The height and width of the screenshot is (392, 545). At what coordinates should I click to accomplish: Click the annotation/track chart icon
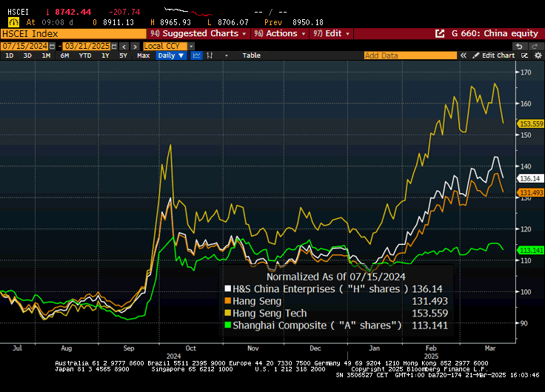[x=524, y=55]
